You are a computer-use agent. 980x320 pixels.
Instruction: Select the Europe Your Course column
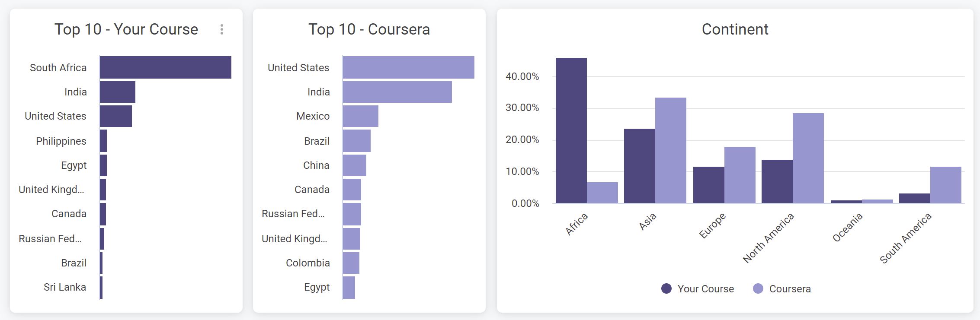coord(708,185)
